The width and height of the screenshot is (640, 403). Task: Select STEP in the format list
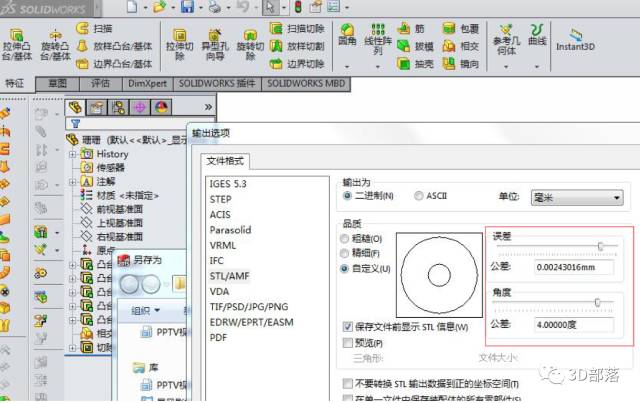click(221, 199)
